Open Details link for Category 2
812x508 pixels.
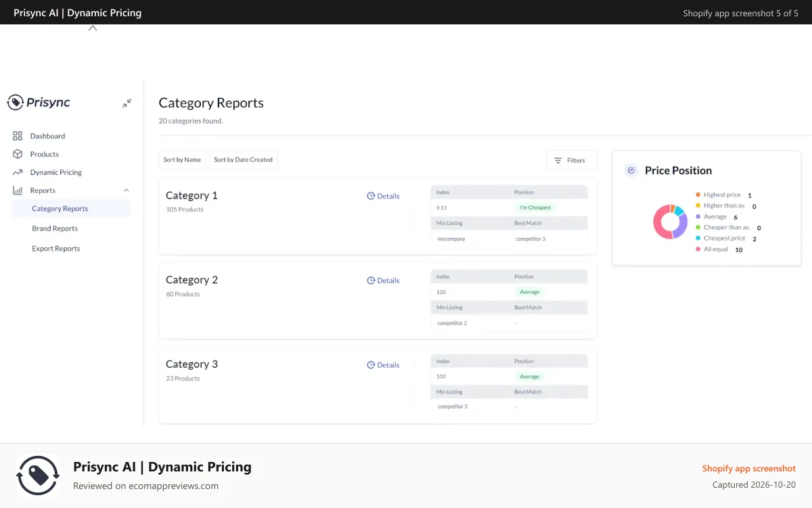384,280
